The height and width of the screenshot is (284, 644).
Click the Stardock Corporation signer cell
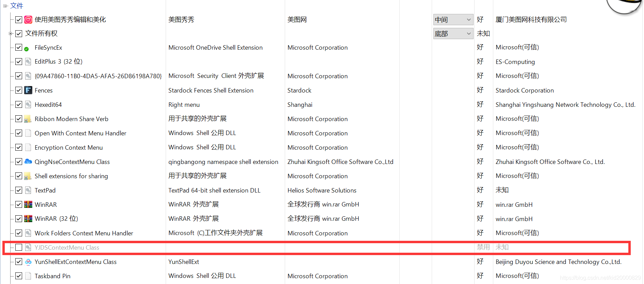coord(525,90)
